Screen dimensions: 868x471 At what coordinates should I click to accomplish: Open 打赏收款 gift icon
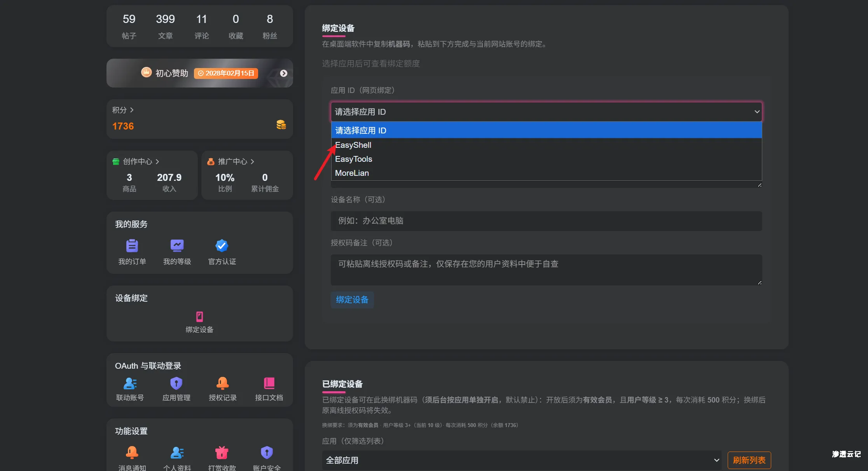(222, 453)
